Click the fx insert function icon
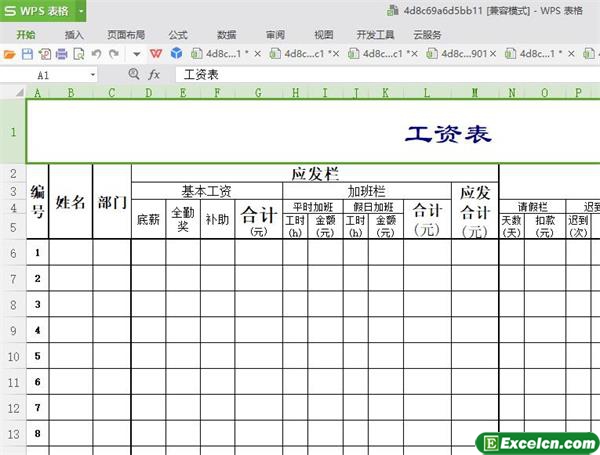Viewport: 600px width, 455px height. pyautogui.click(x=155, y=75)
